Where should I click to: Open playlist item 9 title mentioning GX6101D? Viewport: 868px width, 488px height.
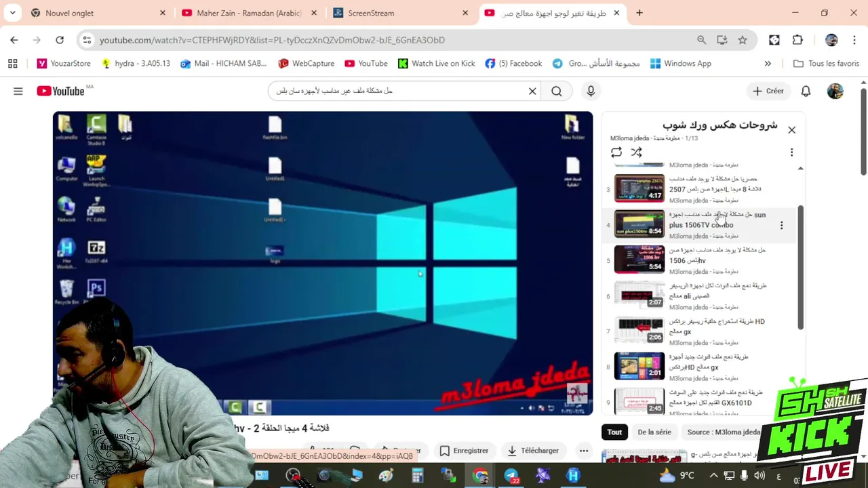click(716, 397)
